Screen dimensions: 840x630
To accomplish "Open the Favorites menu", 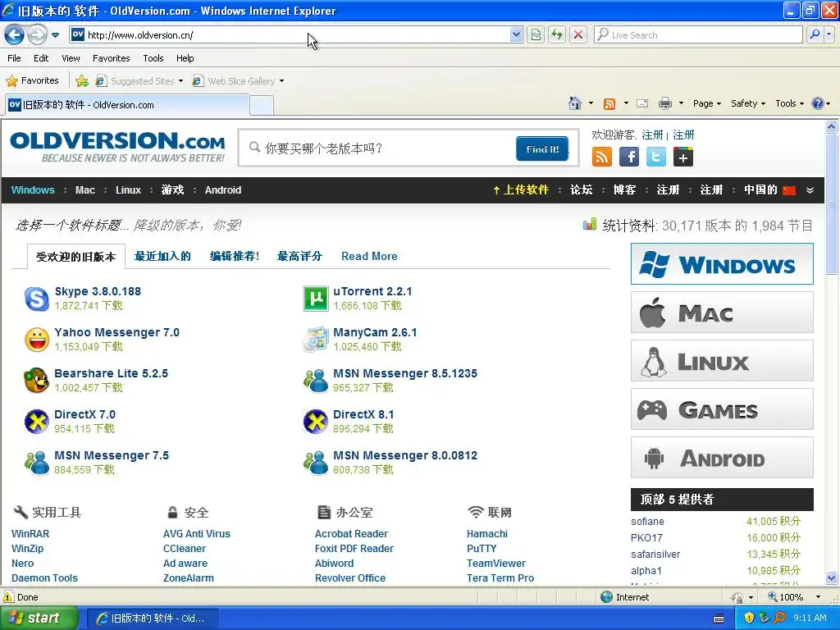I will [111, 58].
